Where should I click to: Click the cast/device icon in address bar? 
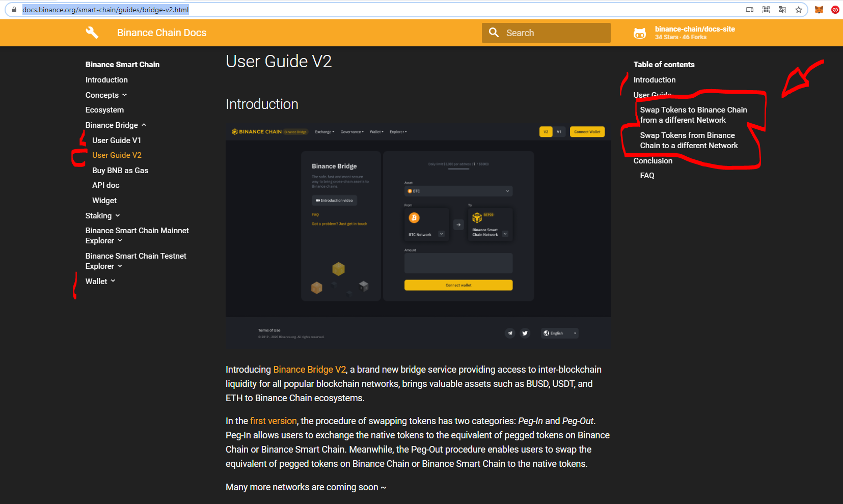click(x=750, y=10)
